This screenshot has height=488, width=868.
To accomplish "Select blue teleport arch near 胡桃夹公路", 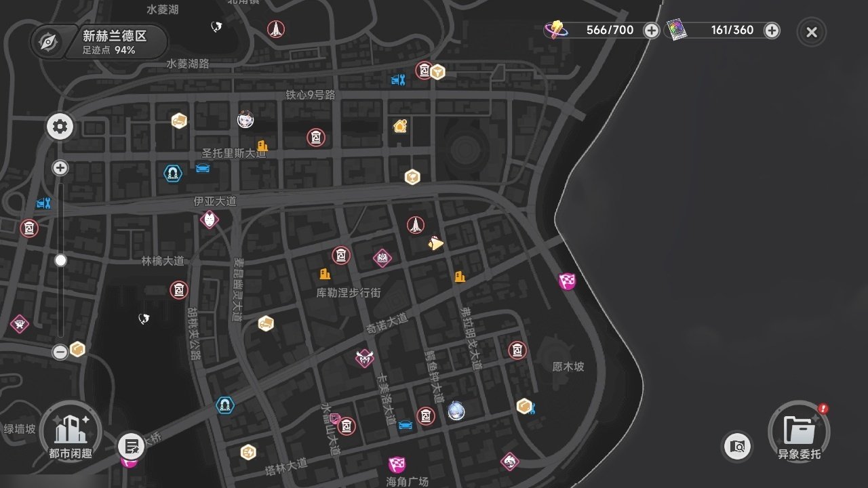I will tap(224, 405).
